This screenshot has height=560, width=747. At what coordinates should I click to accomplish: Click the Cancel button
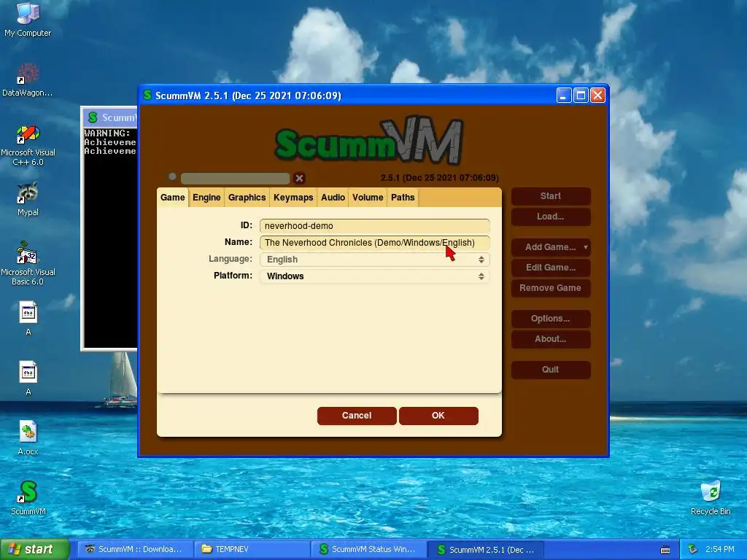tap(356, 415)
